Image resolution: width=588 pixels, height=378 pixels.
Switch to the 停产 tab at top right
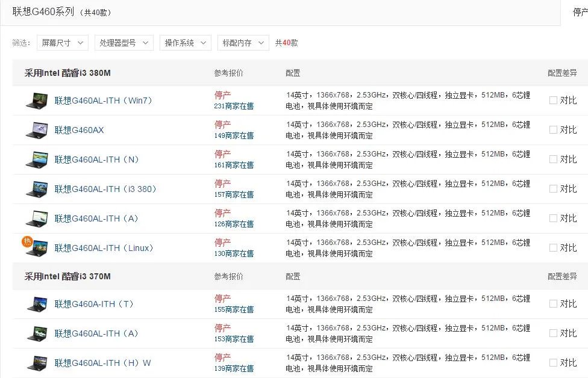(580, 13)
